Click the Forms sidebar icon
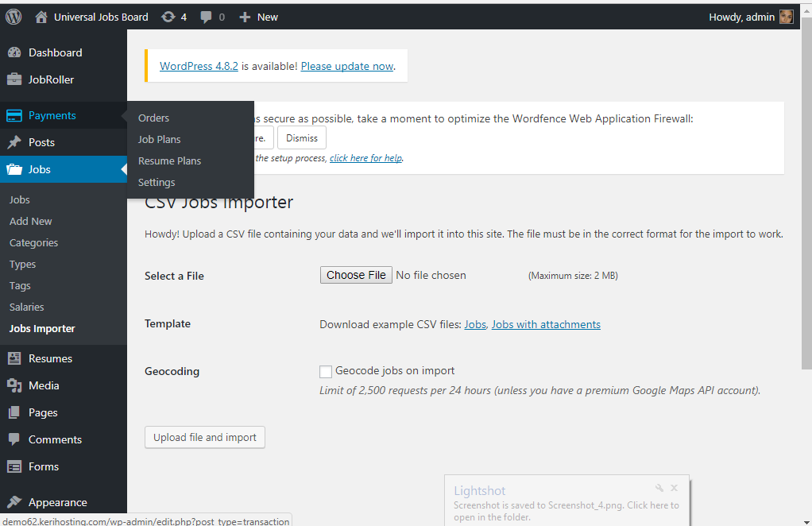812x526 pixels. [14, 466]
